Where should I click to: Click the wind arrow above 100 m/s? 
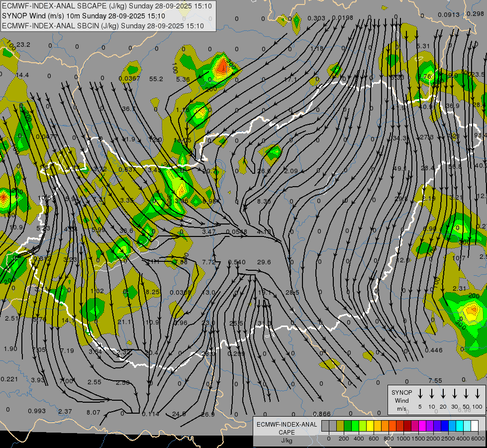(x=478, y=394)
